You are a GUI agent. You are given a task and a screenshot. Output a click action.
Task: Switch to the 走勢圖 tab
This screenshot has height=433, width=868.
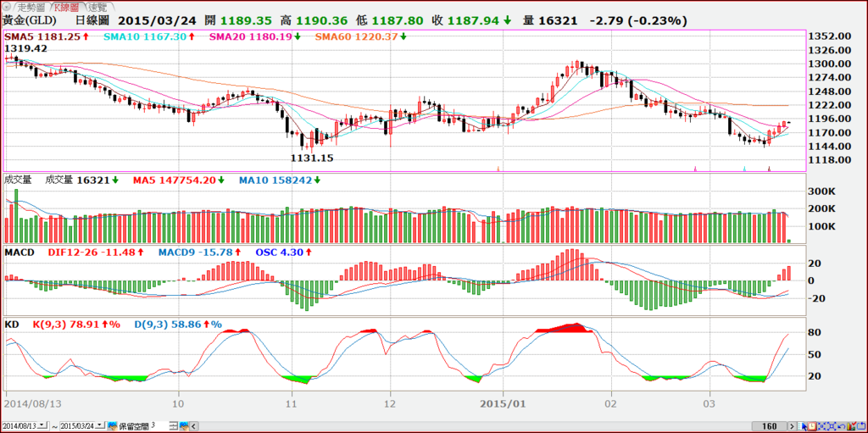tap(31, 8)
